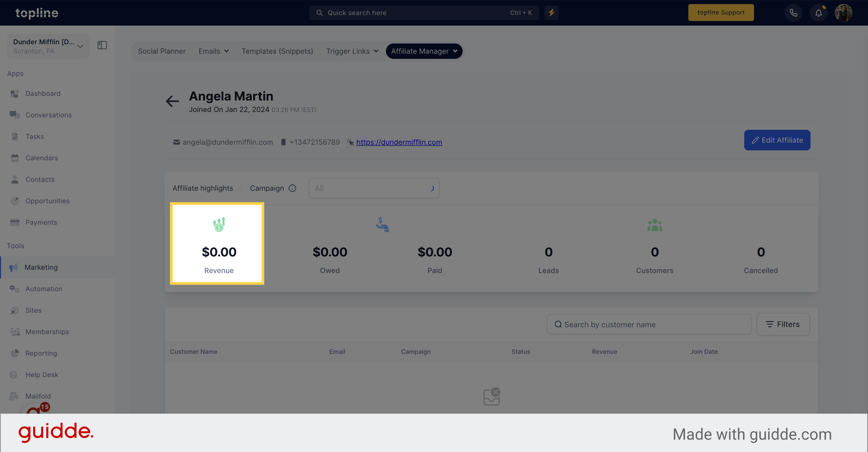Toggle the sidebar collapse icon
This screenshot has height=452, width=868.
pyautogui.click(x=102, y=45)
